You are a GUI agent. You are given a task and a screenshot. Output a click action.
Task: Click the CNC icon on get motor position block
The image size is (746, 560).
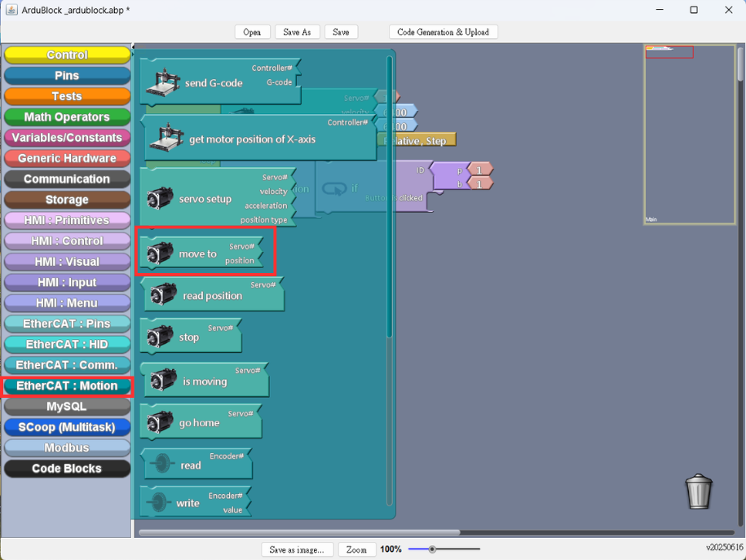pos(166,137)
